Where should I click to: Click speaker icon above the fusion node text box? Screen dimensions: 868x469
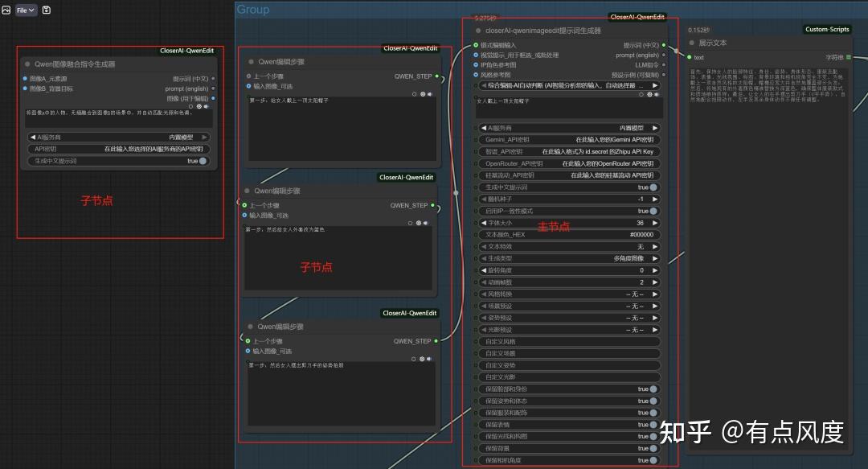[x=206, y=106]
